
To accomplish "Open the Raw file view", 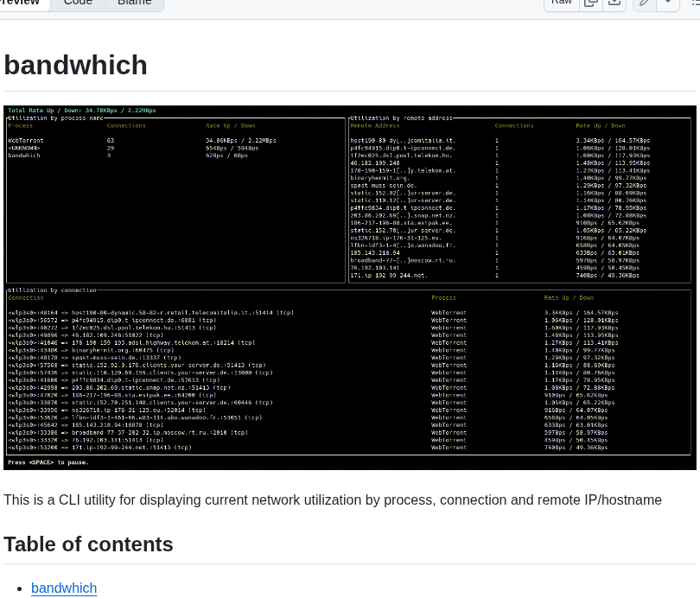I will pos(562,3).
